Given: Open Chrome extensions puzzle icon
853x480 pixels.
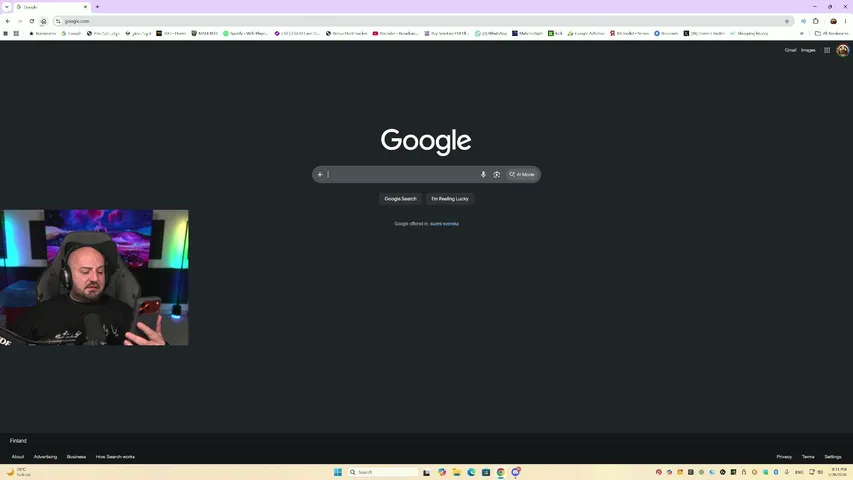Looking at the screenshot, I should [x=815, y=21].
